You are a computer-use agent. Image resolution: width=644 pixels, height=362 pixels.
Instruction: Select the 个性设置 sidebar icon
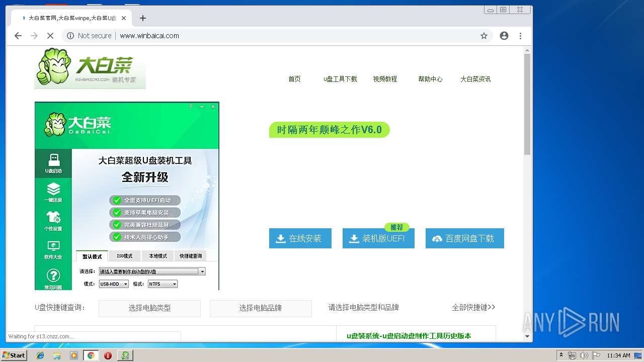click(53, 221)
